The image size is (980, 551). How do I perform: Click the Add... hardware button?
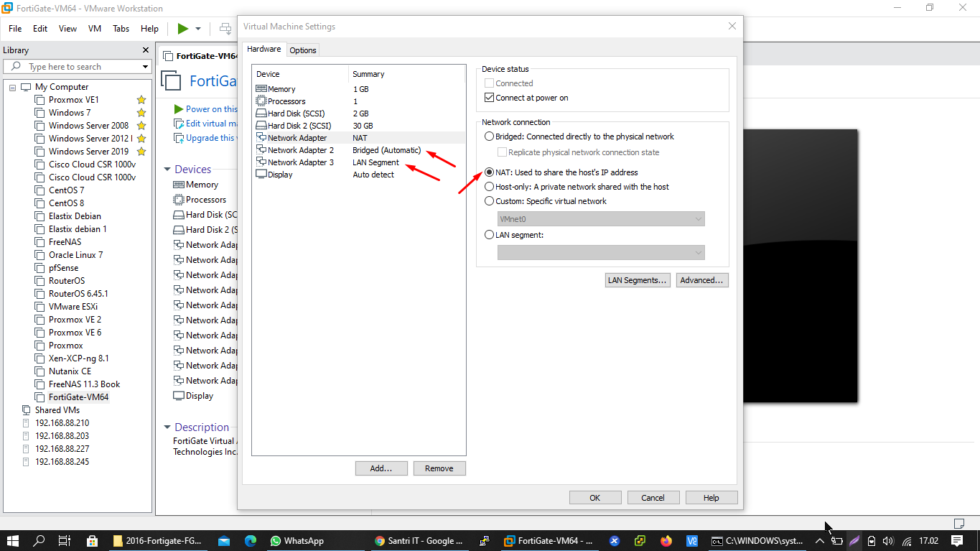[x=381, y=468]
